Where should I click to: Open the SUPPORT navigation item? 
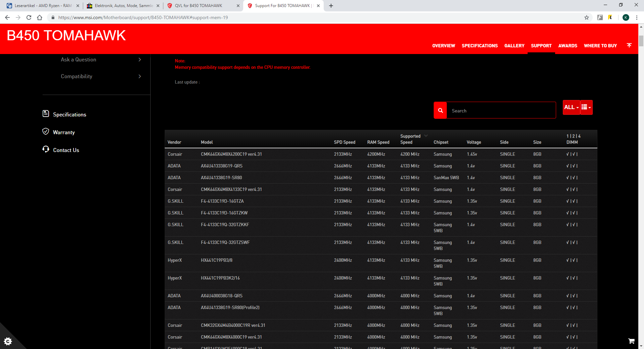point(541,46)
